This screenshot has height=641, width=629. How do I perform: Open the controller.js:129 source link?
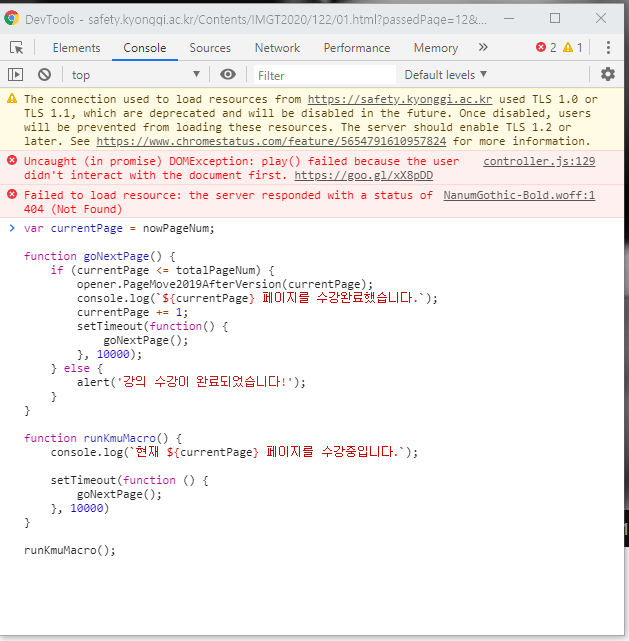[x=539, y=161]
